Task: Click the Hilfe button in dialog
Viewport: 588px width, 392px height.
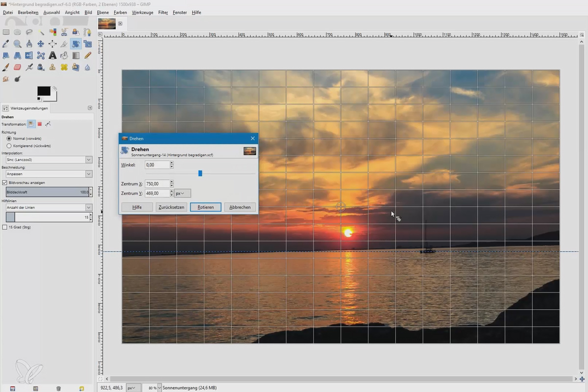Action: pos(137,207)
